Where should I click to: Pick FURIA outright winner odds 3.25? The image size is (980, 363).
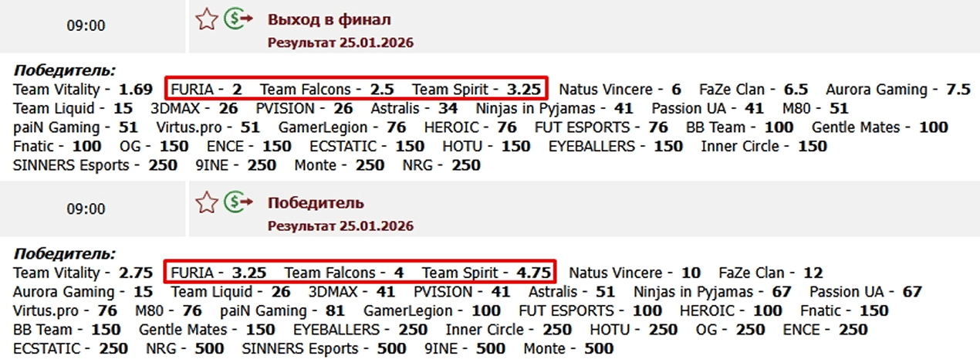coord(249,273)
